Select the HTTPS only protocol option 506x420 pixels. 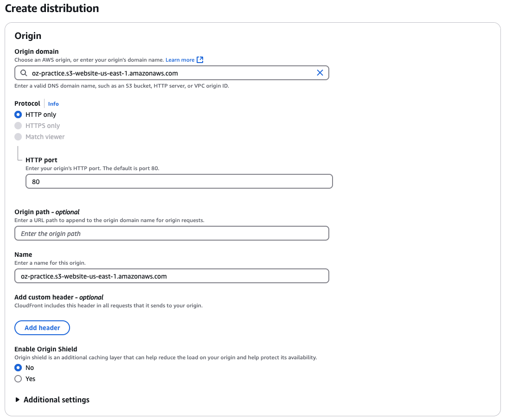18,126
